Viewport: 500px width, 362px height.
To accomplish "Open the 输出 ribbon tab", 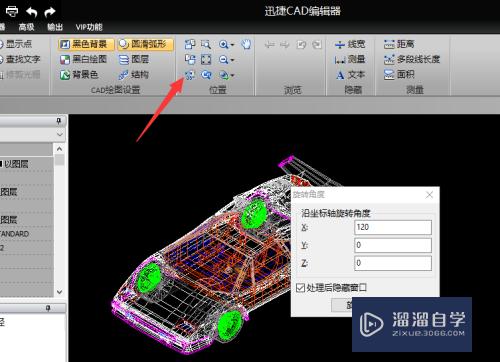I will (x=55, y=27).
